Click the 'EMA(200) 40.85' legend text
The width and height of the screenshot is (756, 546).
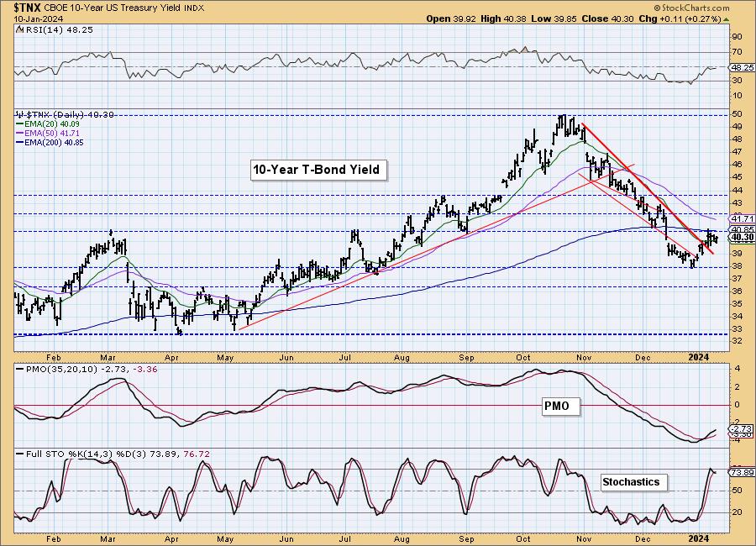click(54, 142)
